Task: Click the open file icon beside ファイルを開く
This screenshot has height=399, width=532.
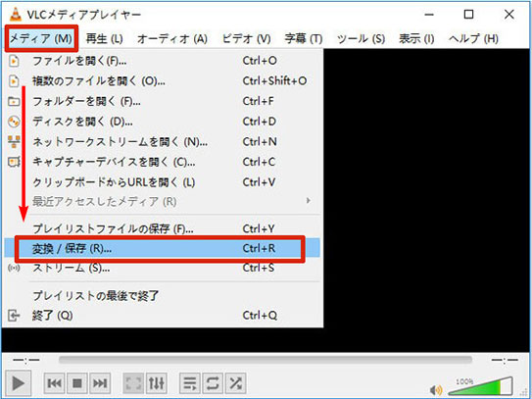Action: click(14, 61)
